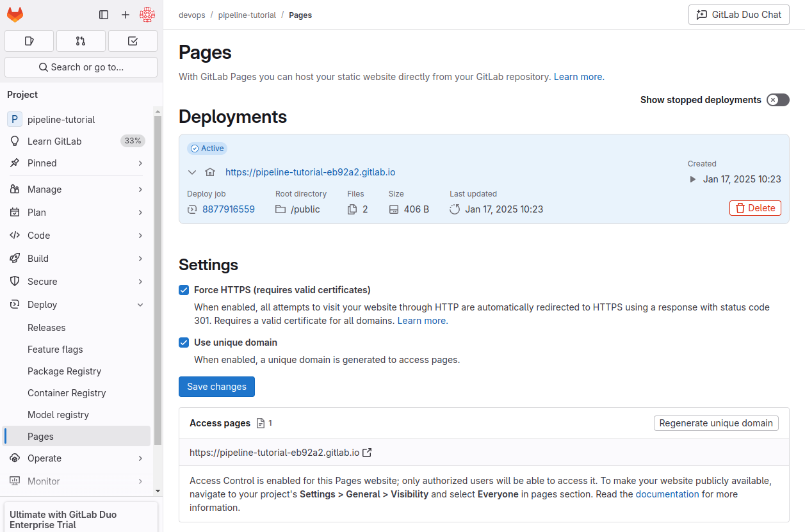Image resolution: width=805 pixels, height=532 pixels.
Task: Open merge requests shortcut icon
Action: pos(81,41)
